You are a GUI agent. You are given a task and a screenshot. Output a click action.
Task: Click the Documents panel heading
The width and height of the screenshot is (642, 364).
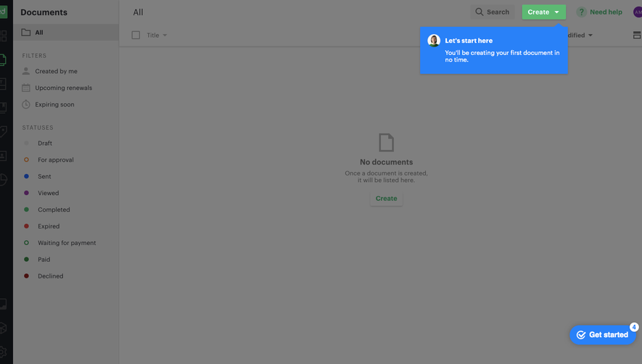[44, 12]
